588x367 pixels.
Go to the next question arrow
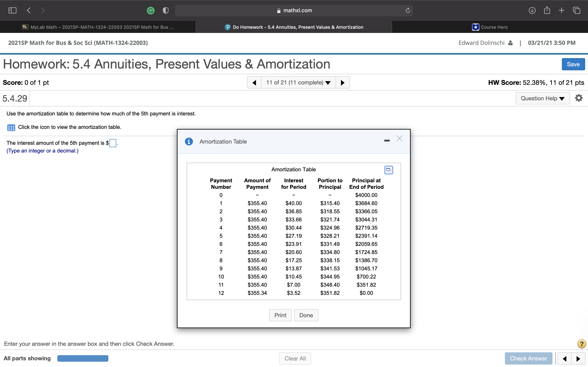click(343, 83)
